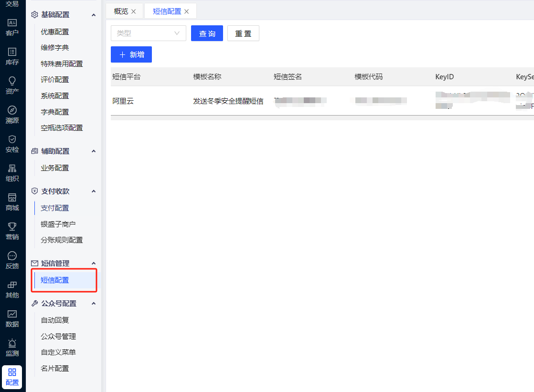The width and height of the screenshot is (534, 392).
Task: Open 业务配置 in the sidebar
Action: coord(55,168)
